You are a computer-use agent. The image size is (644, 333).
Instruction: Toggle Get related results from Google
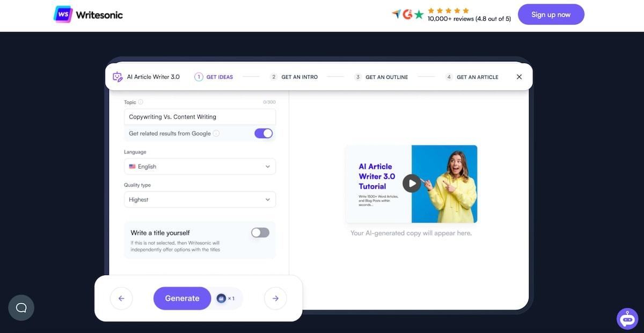coord(264,133)
